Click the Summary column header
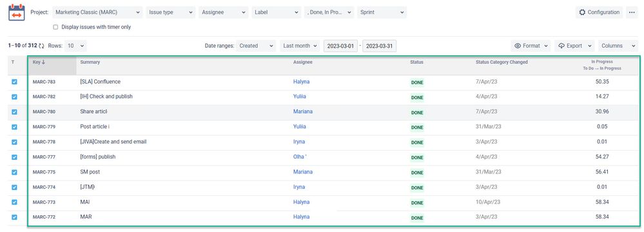The width and height of the screenshot is (644, 232). click(x=90, y=63)
